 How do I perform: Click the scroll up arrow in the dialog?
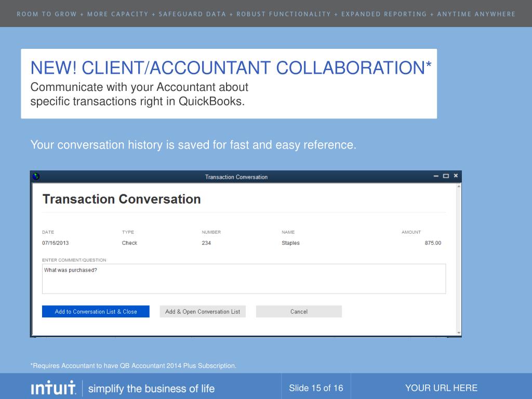(459, 187)
